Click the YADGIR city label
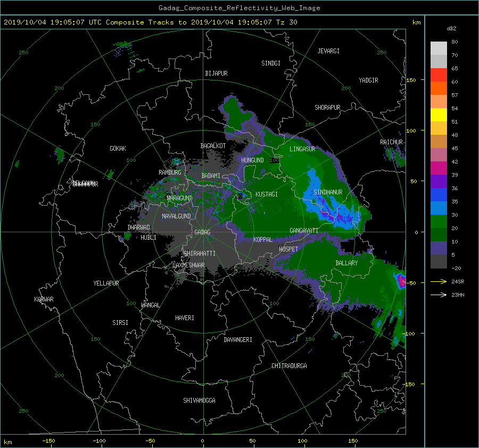This screenshot has width=479, height=448. click(x=368, y=80)
